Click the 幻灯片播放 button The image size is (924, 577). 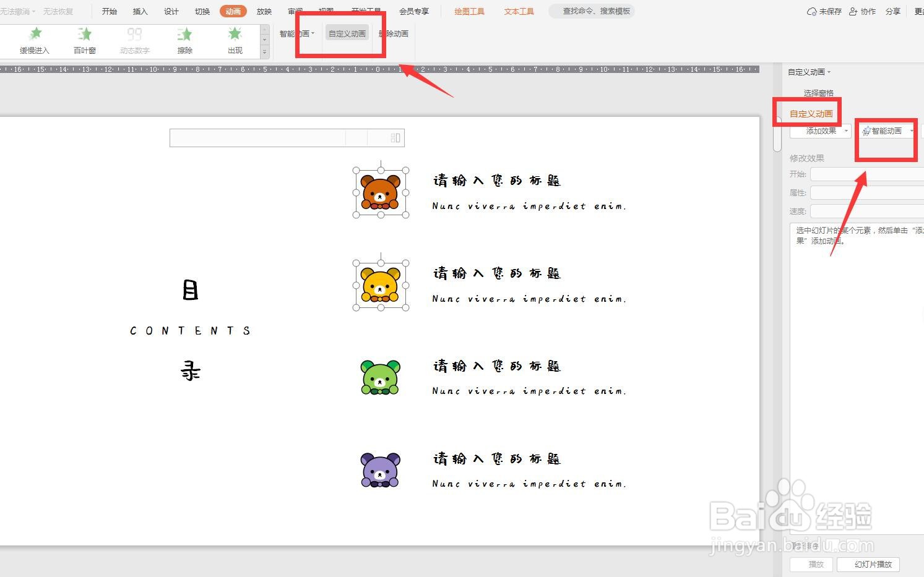click(x=868, y=565)
